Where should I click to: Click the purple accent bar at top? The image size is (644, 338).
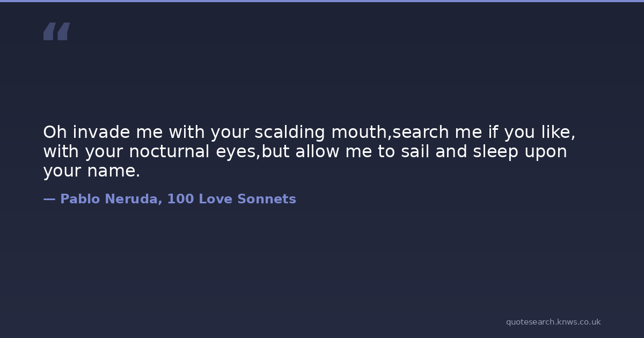click(322, 1)
